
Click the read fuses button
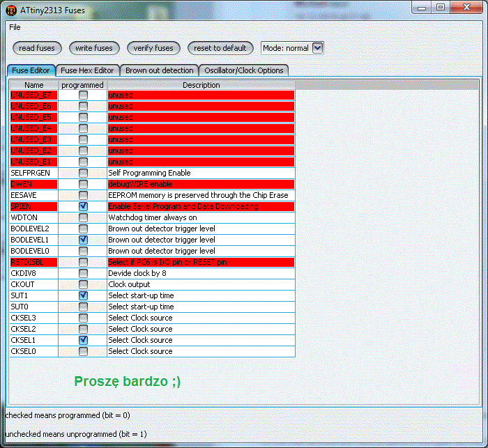point(37,48)
